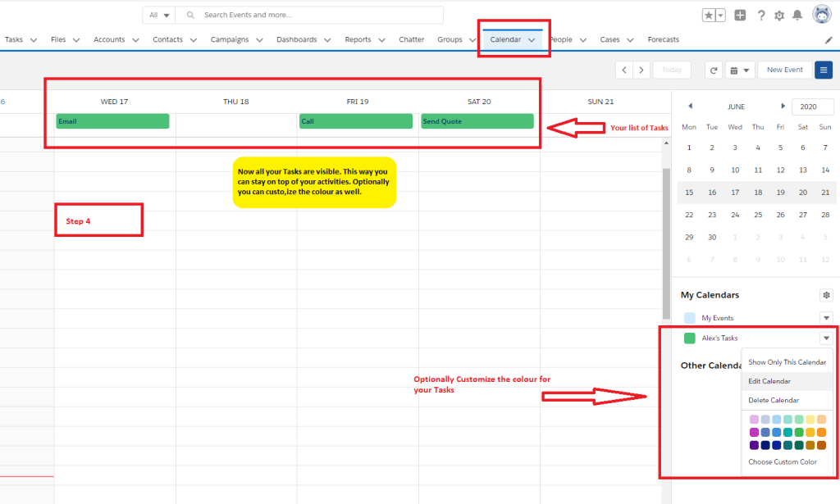Open the My Calendars gear settings
This screenshot has height=504, width=840.
click(x=826, y=295)
